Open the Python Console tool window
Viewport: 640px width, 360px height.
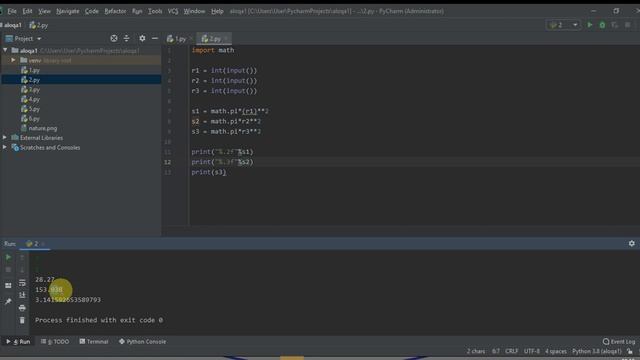tap(142, 342)
